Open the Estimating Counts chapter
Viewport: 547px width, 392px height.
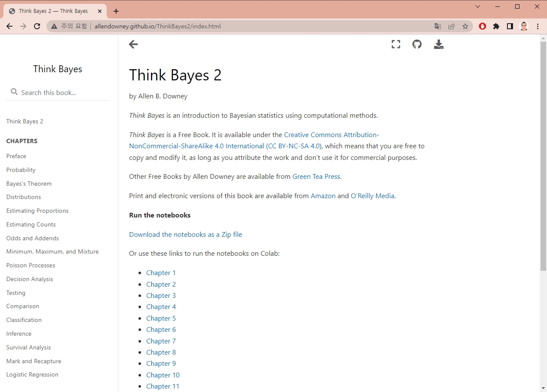click(31, 224)
